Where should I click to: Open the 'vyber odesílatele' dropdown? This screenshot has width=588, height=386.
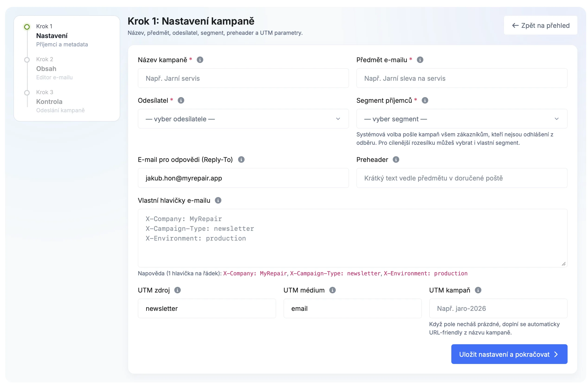243,119
